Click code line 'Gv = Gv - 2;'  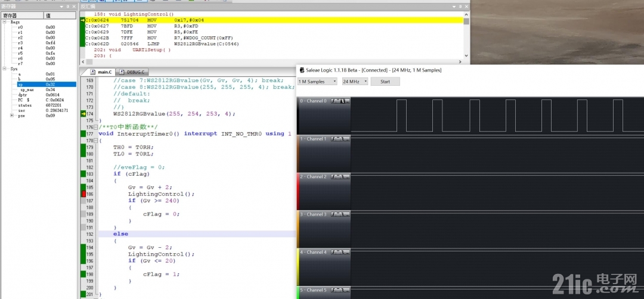point(150,247)
